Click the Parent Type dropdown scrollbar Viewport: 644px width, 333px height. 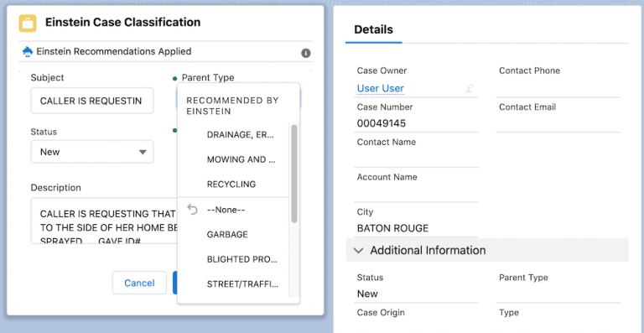pyautogui.click(x=294, y=174)
